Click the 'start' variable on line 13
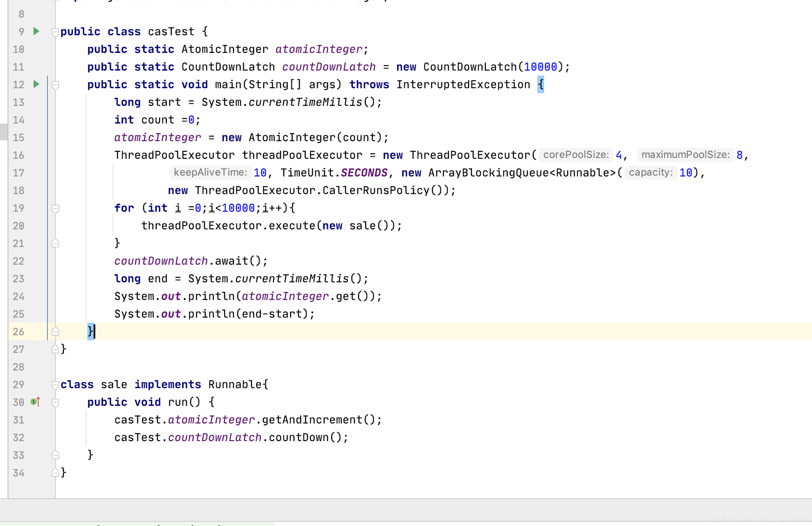 (x=164, y=102)
